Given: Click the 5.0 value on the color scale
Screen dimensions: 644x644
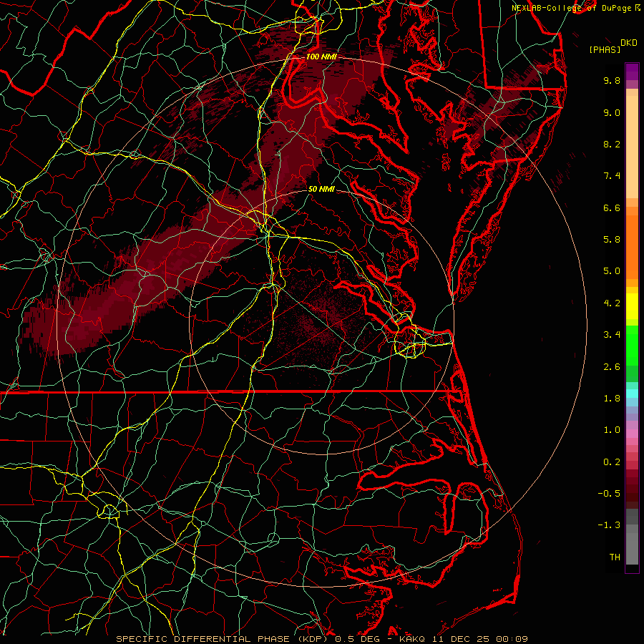Looking at the screenshot, I should point(612,271).
